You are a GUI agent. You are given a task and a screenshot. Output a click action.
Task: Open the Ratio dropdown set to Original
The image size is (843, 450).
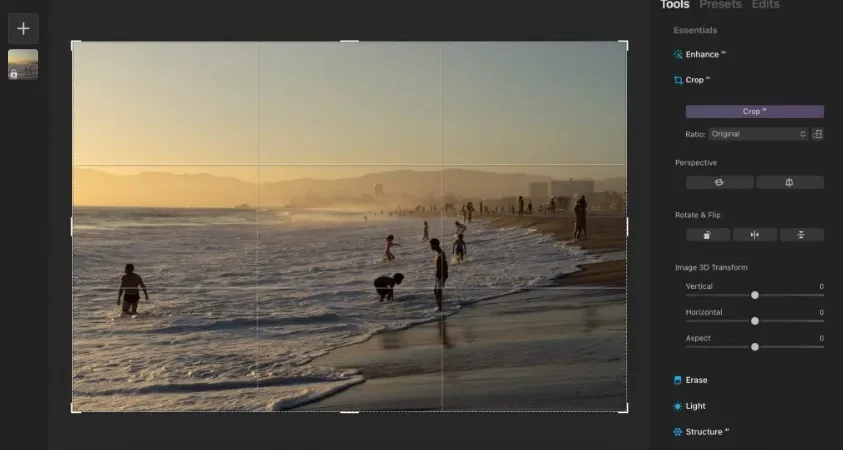click(758, 134)
